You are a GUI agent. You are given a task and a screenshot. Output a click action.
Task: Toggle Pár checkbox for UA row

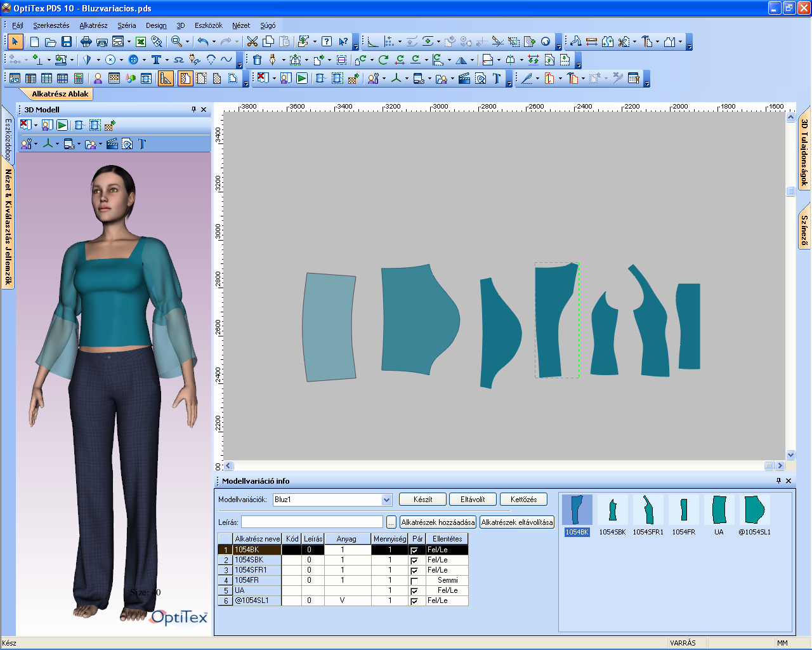414,591
